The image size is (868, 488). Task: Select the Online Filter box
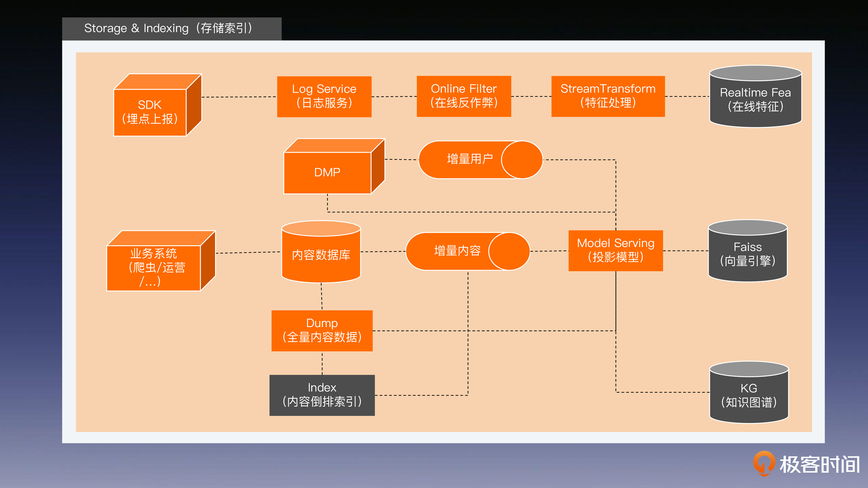(464, 96)
